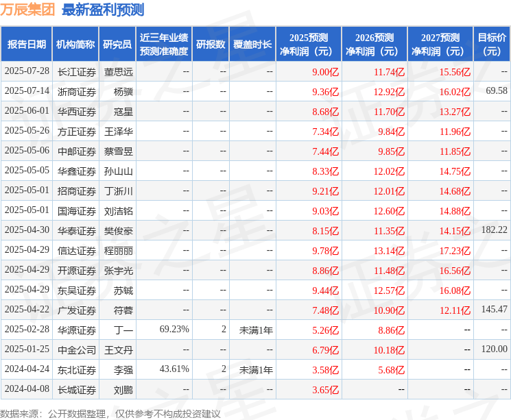Click 方正证券 institution cell
The width and height of the screenshot is (511, 420).
click(77, 132)
